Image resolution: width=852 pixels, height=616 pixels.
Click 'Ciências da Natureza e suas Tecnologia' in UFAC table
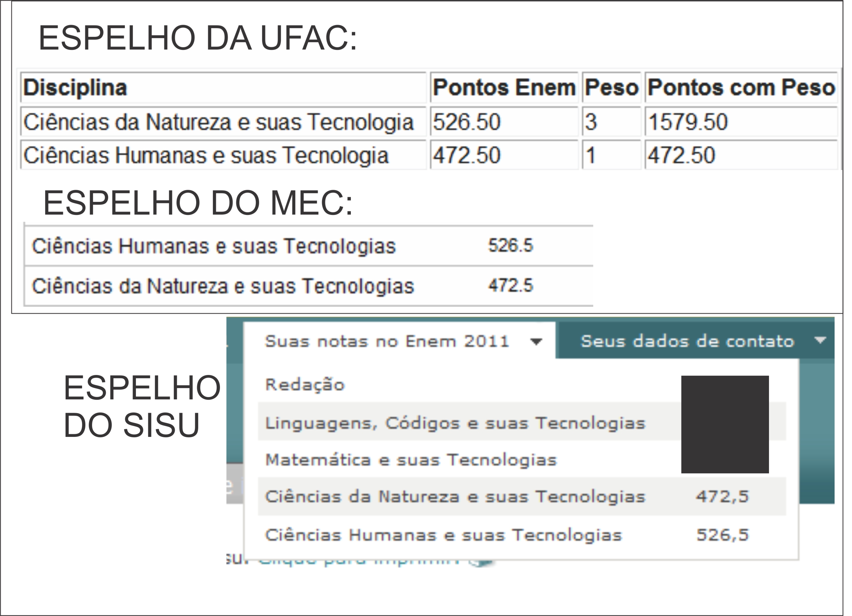tap(218, 122)
